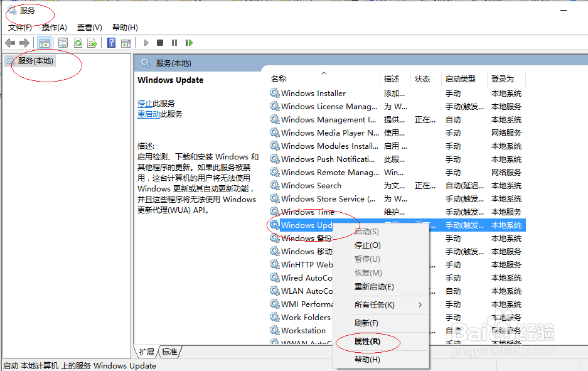Image resolution: width=588 pixels, height=371 pixels.
Task: Click the 重启动 service link
Action: [x=149, y=114]
